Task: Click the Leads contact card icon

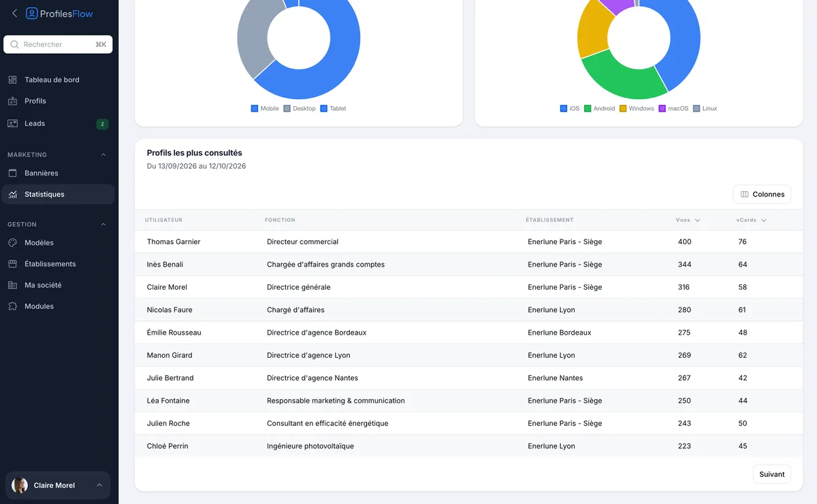Action: coord(12,123)
